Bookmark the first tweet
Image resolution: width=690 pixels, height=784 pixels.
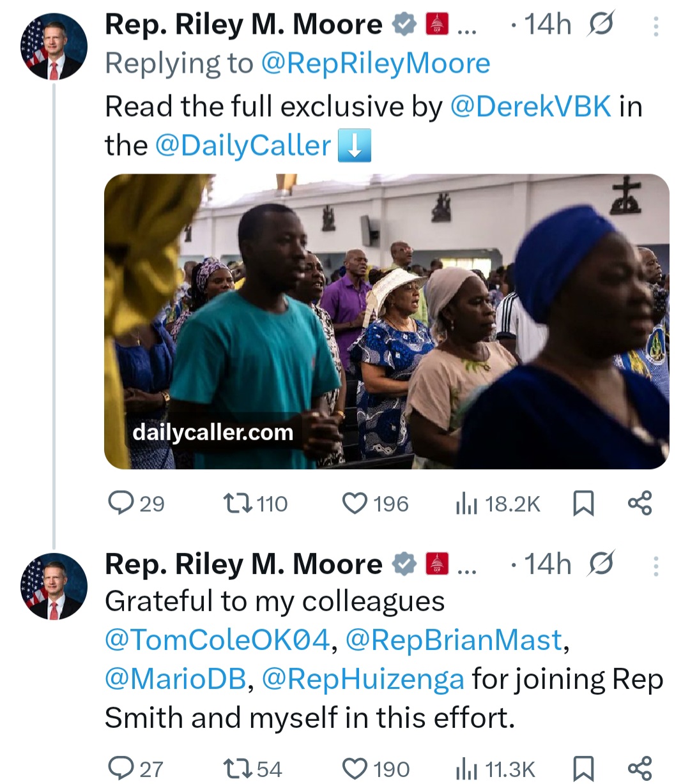point(583,503)
